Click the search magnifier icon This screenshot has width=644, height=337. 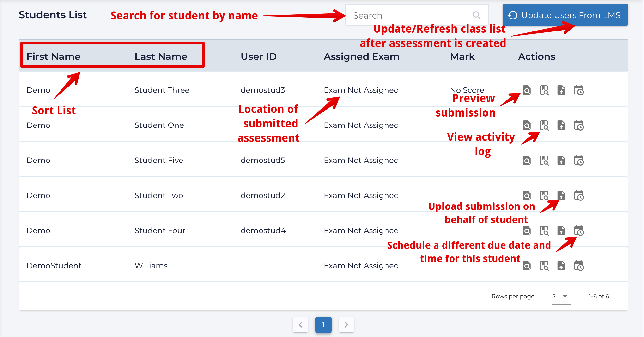[476, 16]
